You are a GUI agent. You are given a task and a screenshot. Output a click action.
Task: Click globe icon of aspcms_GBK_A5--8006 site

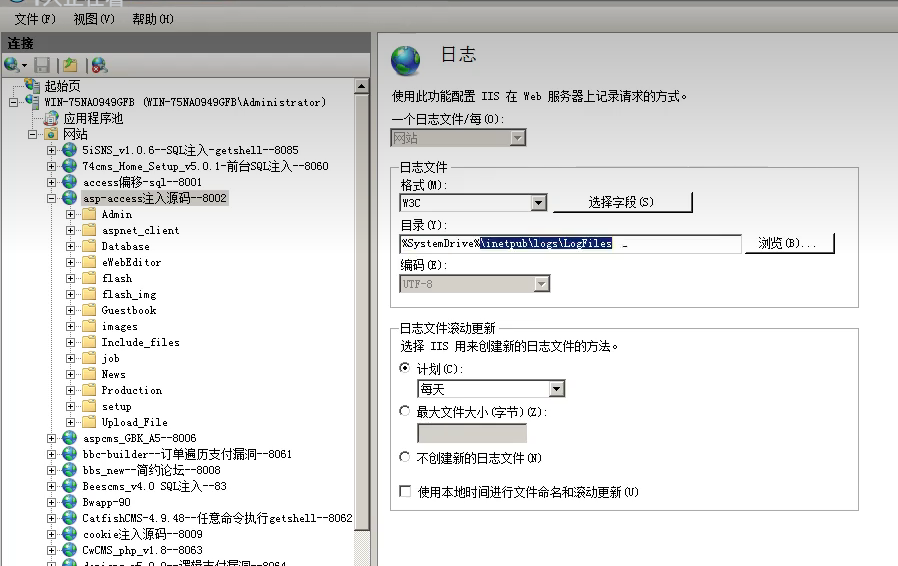(69, 438)
